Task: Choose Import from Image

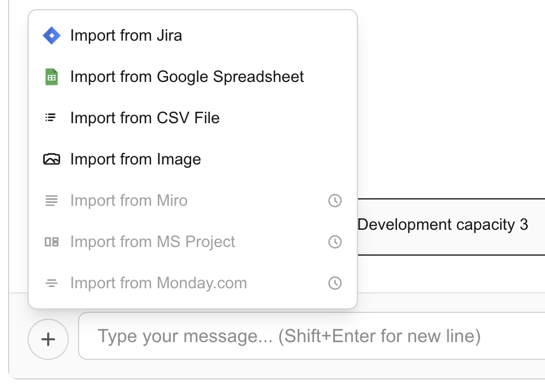Action: coord(135,159)
